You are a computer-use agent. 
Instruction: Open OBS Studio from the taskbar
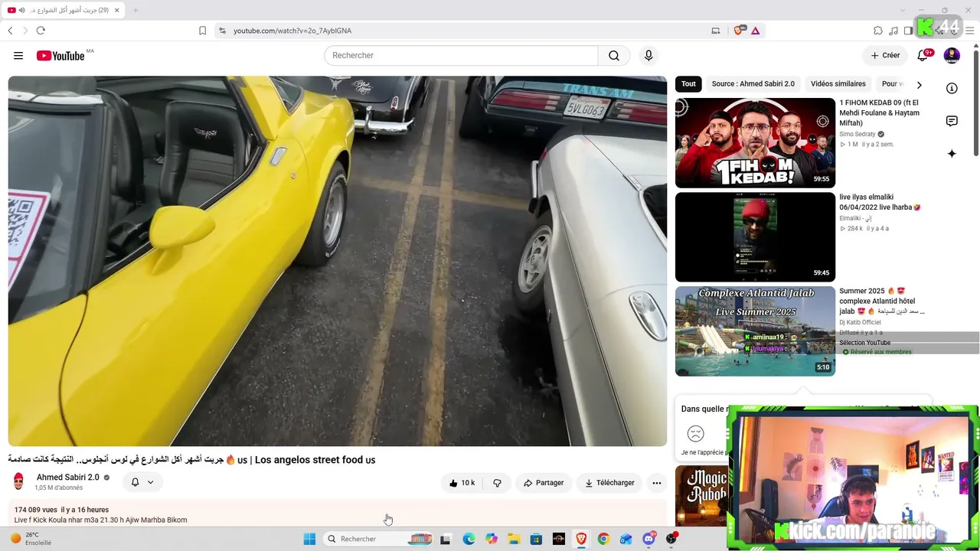[x=671, y=539]
